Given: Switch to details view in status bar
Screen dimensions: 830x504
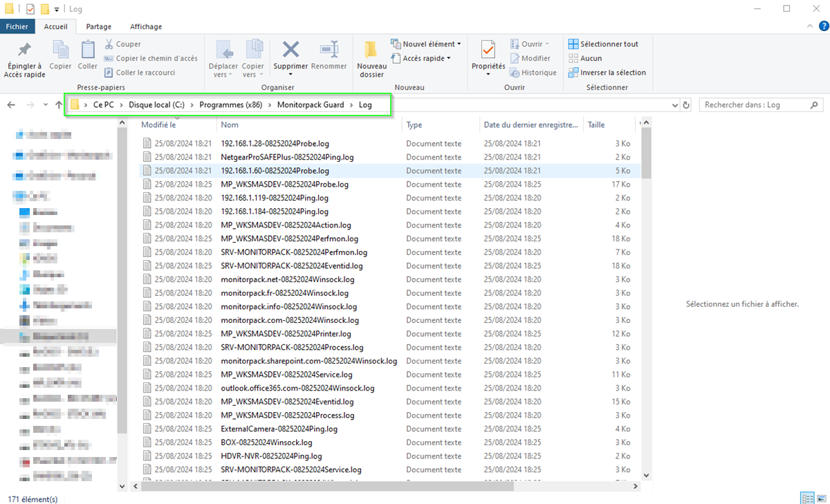Looking at the screenshot, I should pyautogui.click(x=807, y=498).
